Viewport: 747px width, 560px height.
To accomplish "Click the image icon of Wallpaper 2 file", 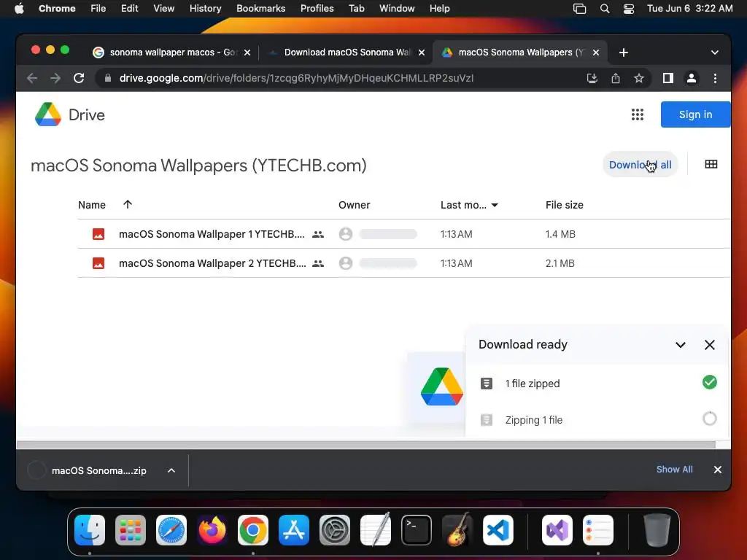I will pyautogui.click(x=98, y=262).
